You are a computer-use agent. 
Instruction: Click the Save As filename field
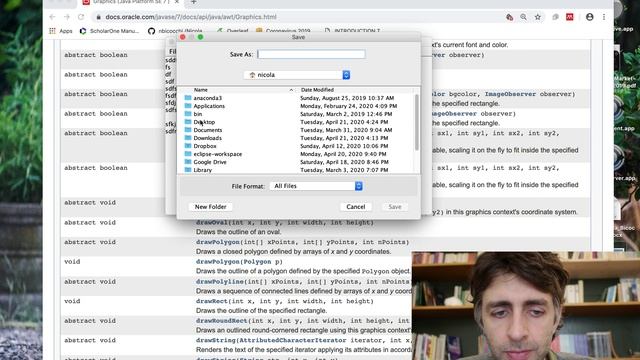click(311, 54)
